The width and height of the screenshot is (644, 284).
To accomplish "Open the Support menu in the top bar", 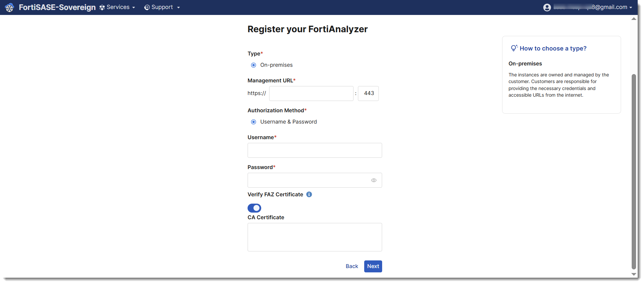I will [162, 7].
